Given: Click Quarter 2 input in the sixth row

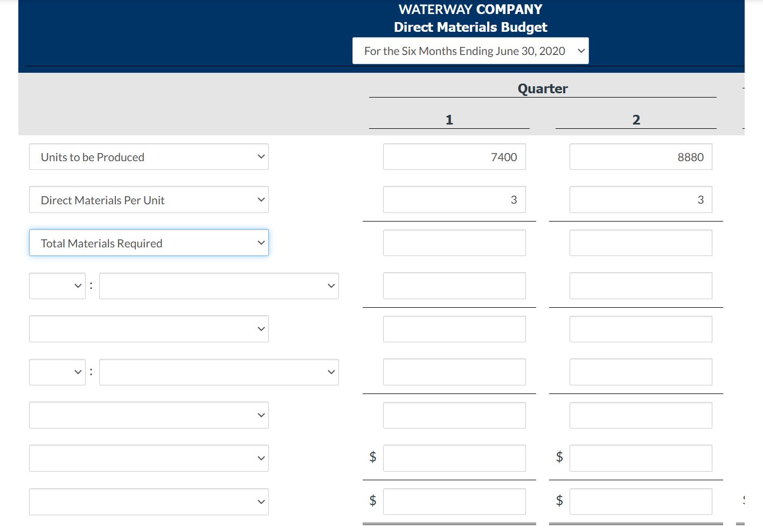Looking at the screenshot, I should click(x=641, y=372).
